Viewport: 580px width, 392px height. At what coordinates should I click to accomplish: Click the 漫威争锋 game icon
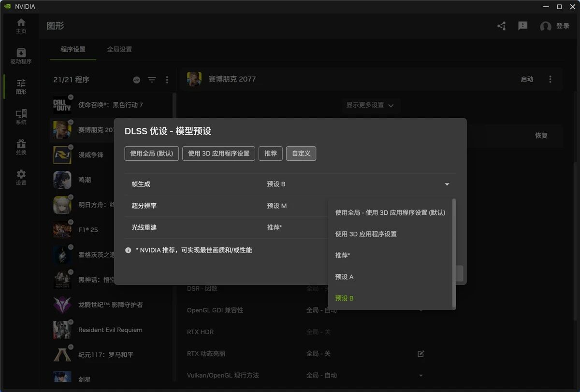click(x=62, y=155)
